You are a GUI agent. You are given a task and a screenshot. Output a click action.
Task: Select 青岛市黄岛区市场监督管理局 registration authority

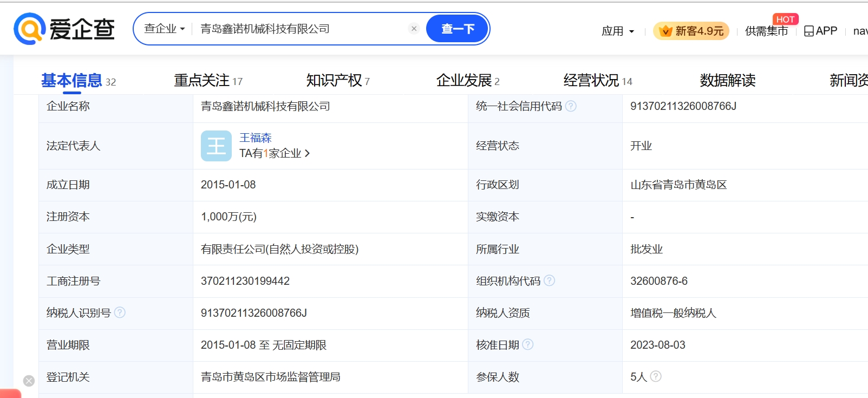(x=271, y=377)
